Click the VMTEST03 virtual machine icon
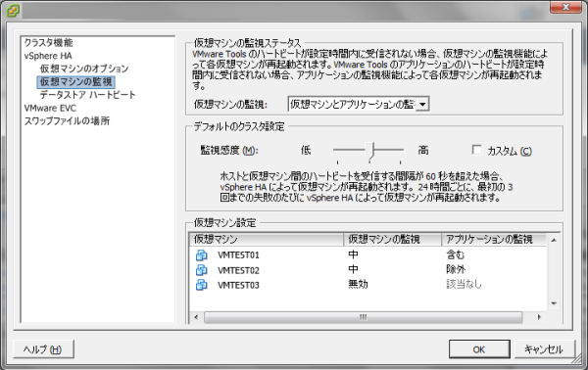Image resolution: width=588 pixels, height=370 pixels. [x=201, y=285]
